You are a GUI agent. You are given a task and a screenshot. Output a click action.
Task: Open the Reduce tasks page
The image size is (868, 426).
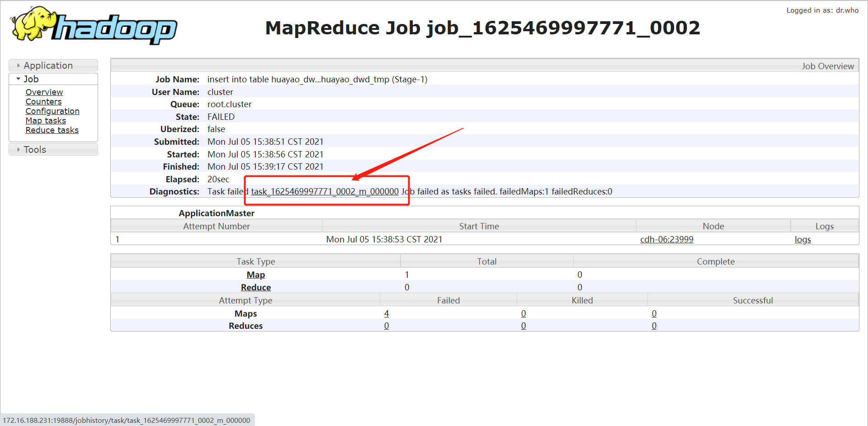tap(52, 130)
